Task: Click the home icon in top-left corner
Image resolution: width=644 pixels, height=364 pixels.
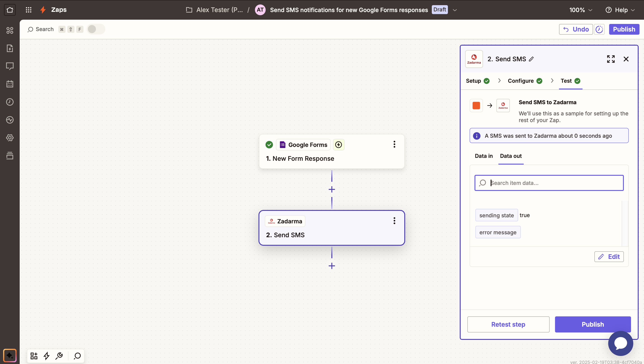Action: [x=10, y=10]
